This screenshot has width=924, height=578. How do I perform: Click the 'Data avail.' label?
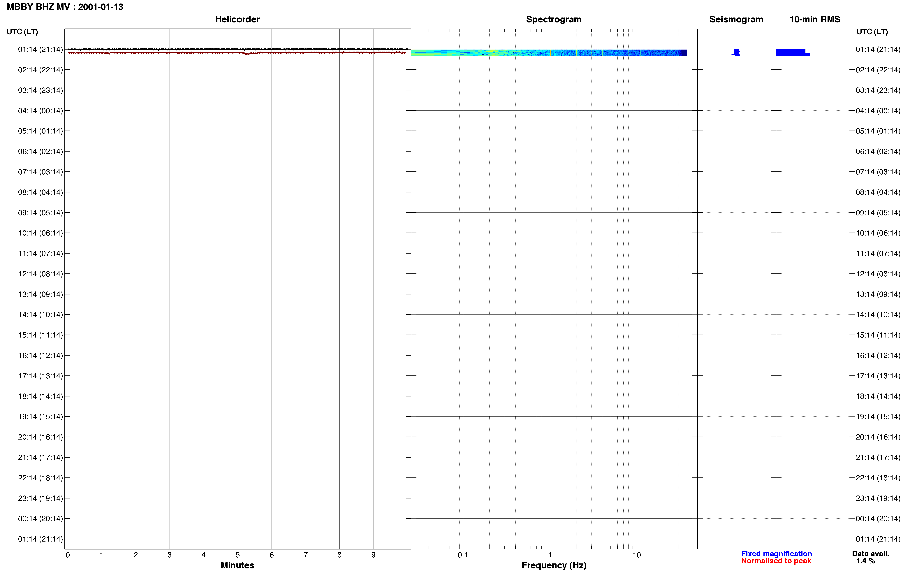[x=870, y=554]
